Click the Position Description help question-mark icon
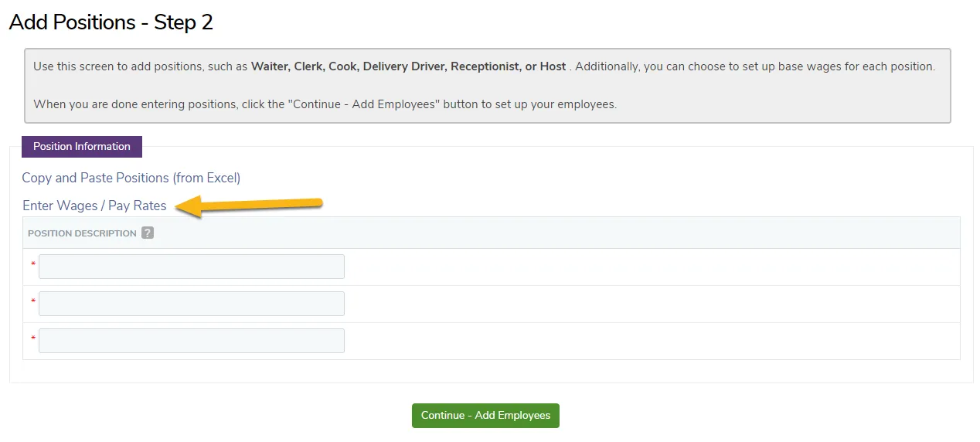This screenshot has width=980, height=442. point(148,233)
